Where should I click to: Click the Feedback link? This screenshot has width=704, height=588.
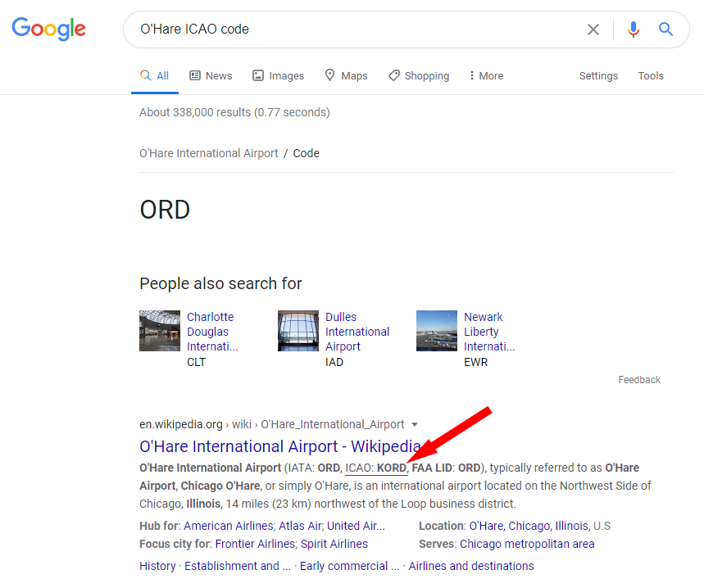pos(639,380)
